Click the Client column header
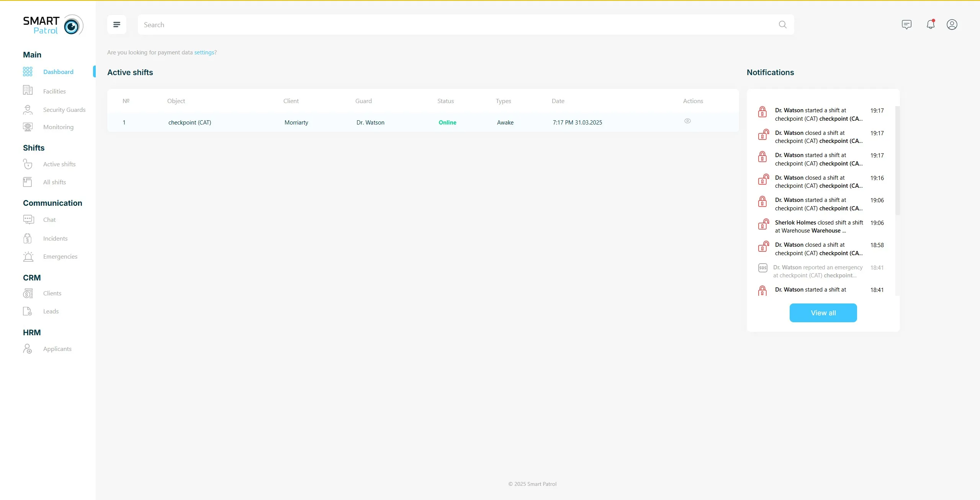The height and width of the screenshot is (500, 980). point(291,101)
